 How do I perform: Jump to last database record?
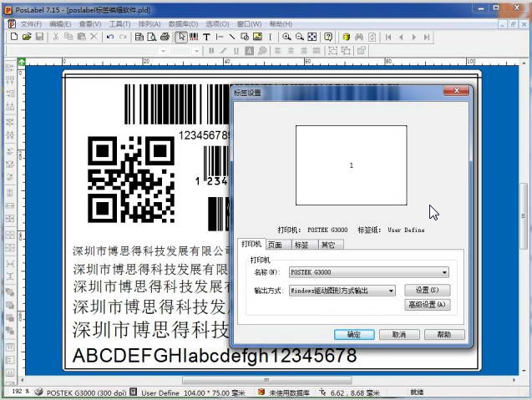pyautogui.click(x=427, y=37)
